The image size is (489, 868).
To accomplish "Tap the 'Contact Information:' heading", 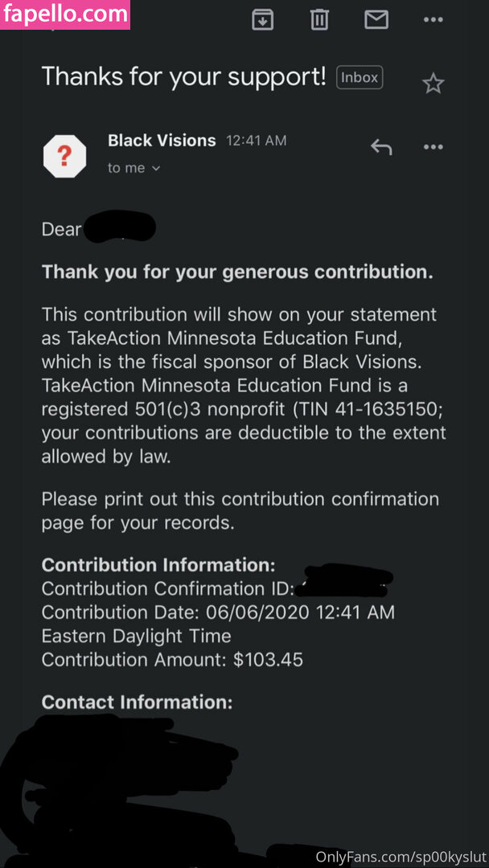I will click(137, 702).
